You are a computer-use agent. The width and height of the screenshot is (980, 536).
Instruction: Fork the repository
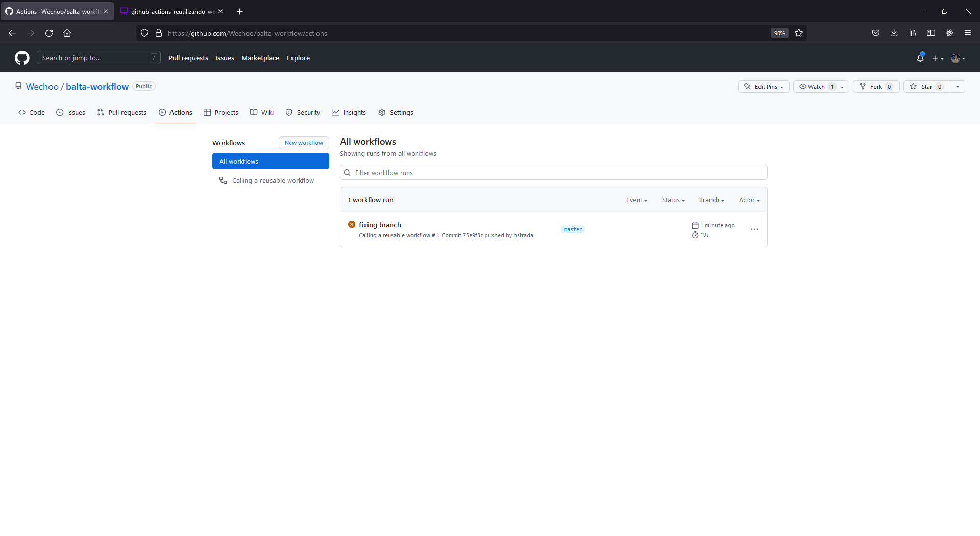coord(876,87)
